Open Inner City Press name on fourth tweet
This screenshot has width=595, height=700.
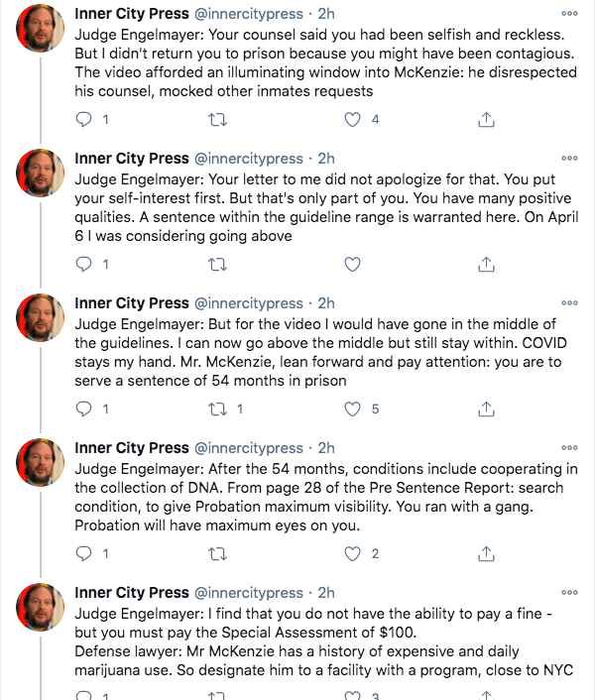click(x=132, y=448)
